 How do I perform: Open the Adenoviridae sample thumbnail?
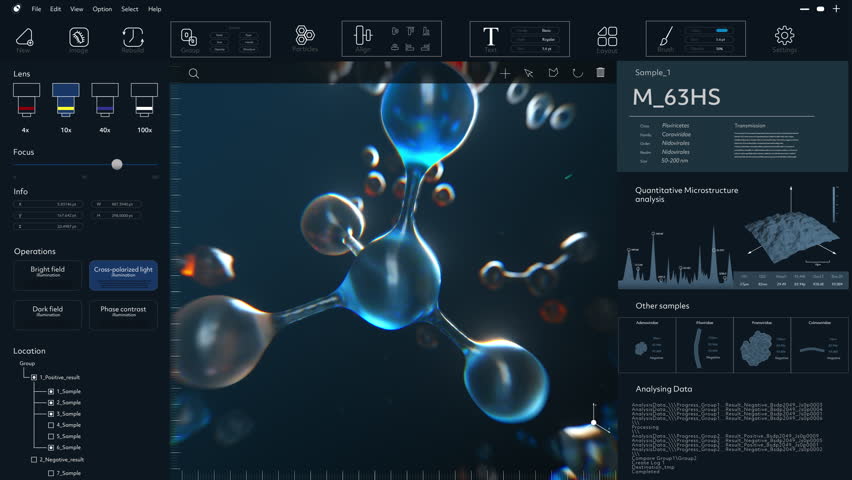point(647,345)
